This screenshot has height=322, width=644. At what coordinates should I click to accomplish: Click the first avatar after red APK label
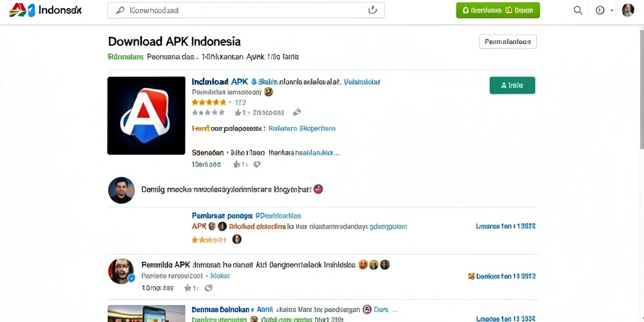click(212, 226)
